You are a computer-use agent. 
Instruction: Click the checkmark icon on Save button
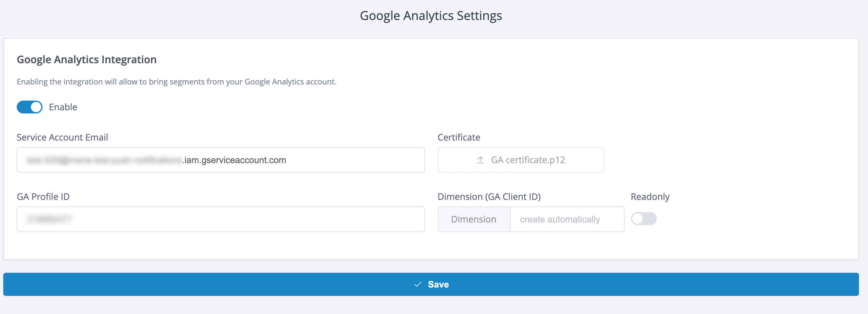click(418, 284)
